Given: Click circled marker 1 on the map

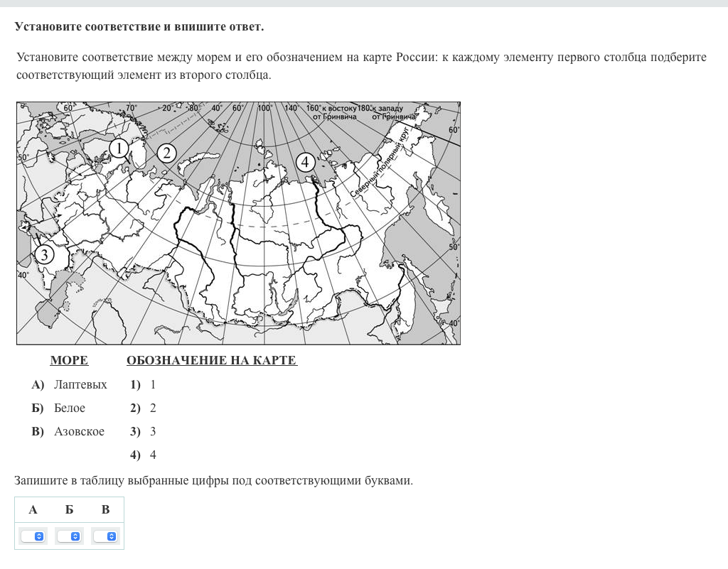Looking at the screenshot, I should tap(119, 148).
